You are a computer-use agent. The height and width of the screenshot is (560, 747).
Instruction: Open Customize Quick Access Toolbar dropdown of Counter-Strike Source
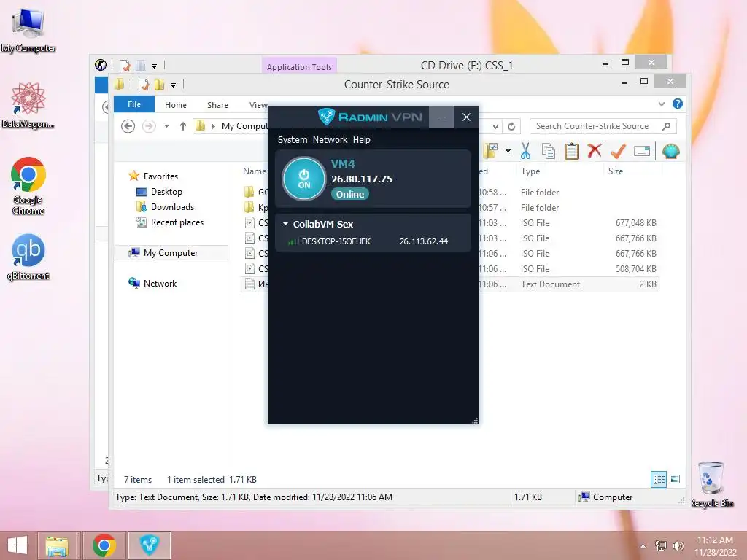173,85
